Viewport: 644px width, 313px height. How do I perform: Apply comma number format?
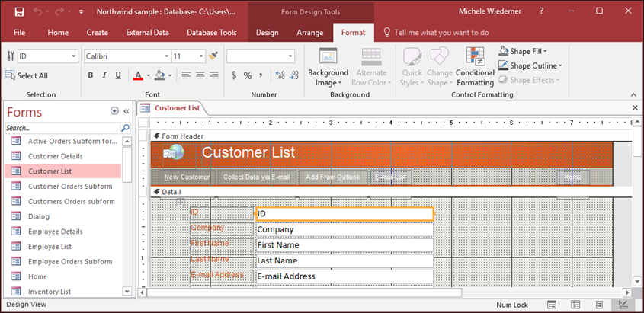coord(261,75)
